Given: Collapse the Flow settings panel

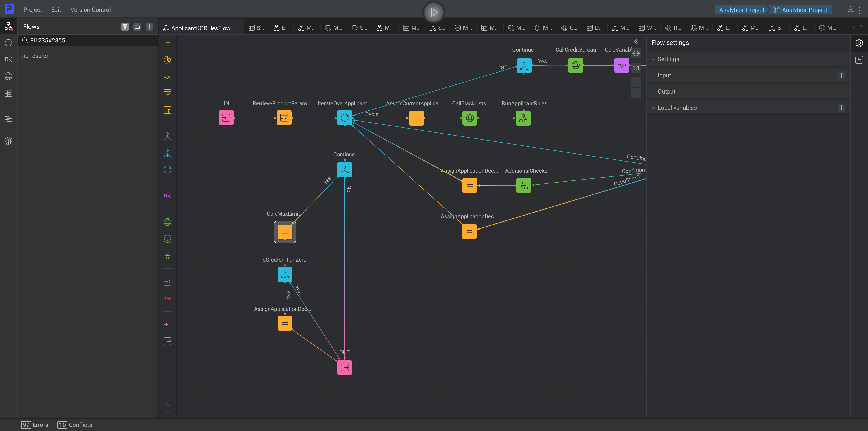Looking at the screenshot, I should [x=636, y=41].
